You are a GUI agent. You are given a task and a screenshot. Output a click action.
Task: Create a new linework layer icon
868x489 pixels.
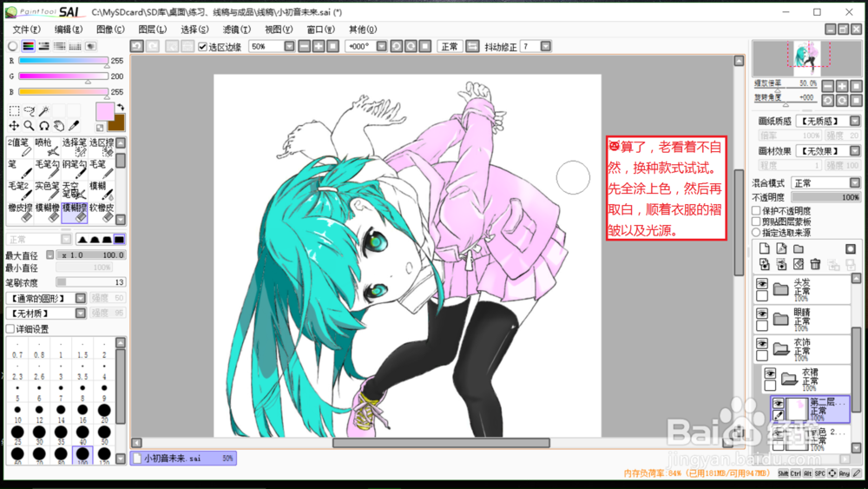(781, 248)
